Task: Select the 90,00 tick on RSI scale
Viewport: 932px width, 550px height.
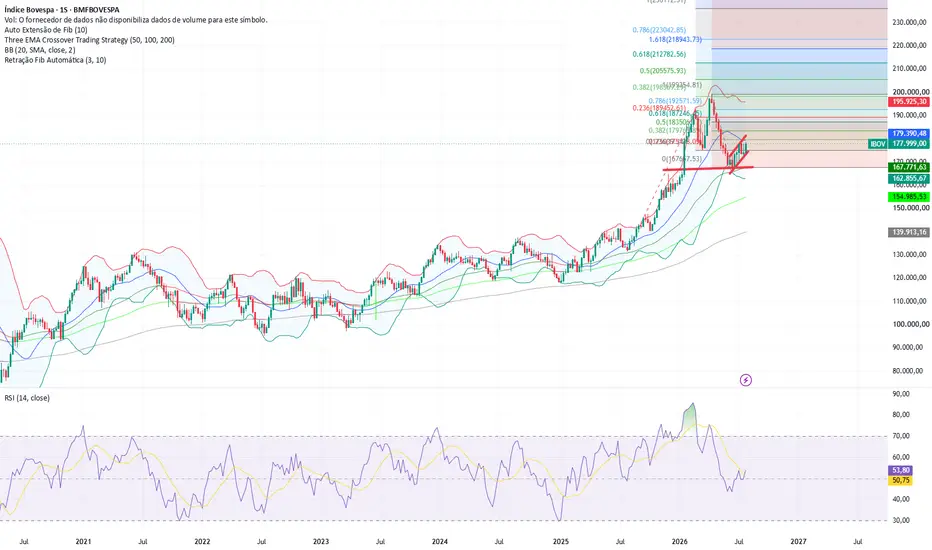Action: tap(901, 394)
